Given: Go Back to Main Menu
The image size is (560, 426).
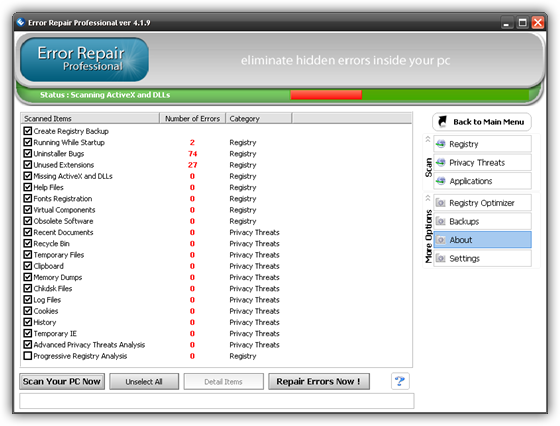Looking at the screenshot, I should [x=482, y=122].
